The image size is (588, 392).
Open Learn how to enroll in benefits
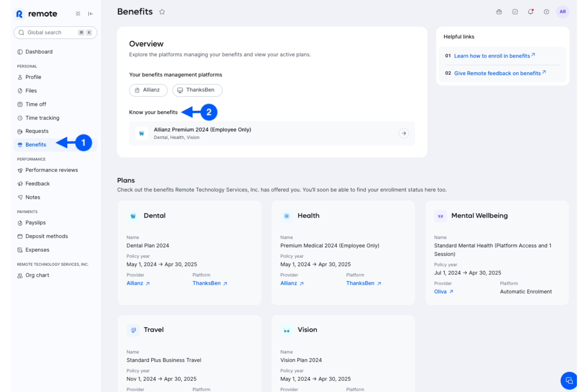495,56
